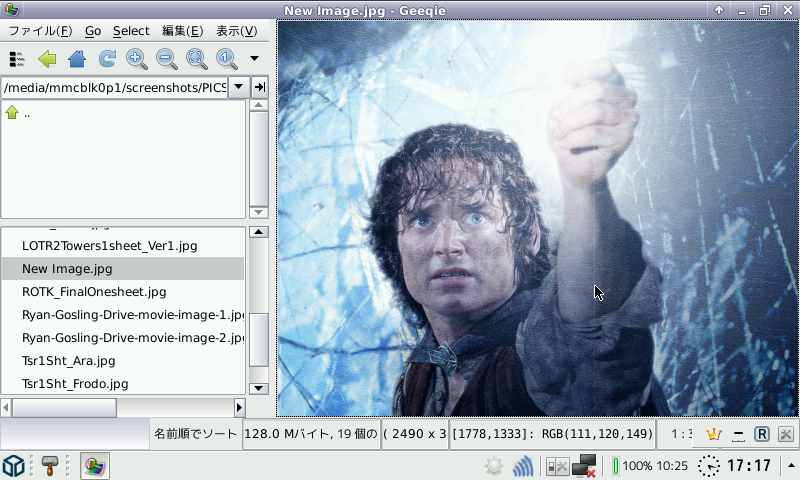Zoom out of the image
Screen dimensions: 800x480
(167, 59)
